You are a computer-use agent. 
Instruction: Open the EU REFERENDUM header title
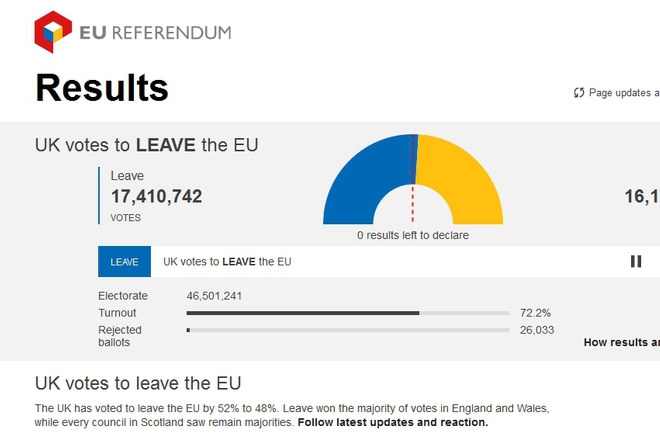(x=155, y=33)
